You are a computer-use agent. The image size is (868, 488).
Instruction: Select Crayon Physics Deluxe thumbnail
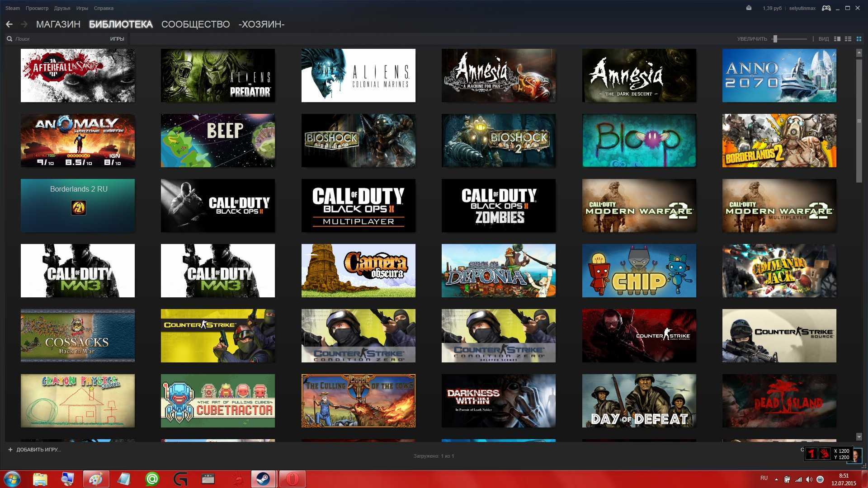click(78, 401)
